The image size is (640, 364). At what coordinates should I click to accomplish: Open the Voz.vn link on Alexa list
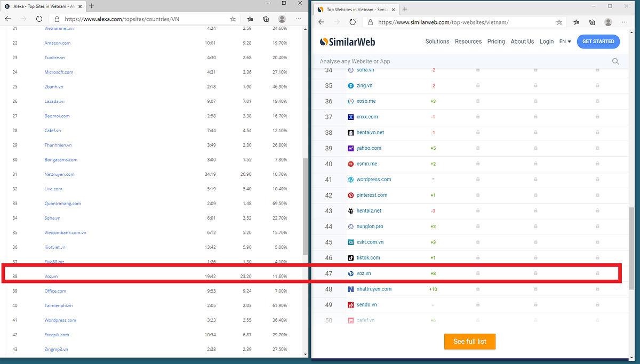(x=51, y=277)
